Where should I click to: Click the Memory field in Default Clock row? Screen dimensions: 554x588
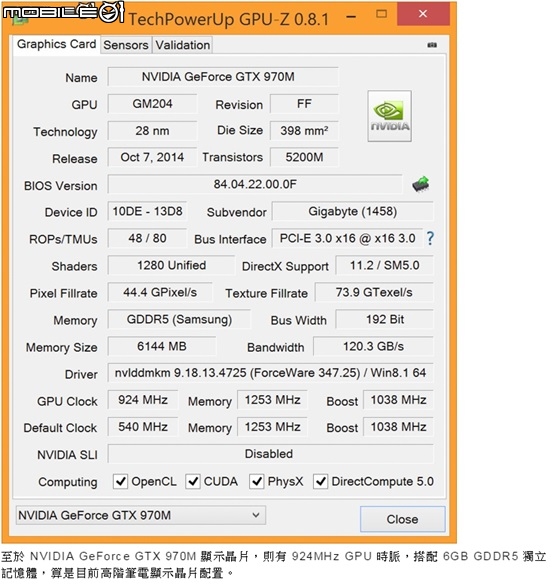[x=272, y=427]
